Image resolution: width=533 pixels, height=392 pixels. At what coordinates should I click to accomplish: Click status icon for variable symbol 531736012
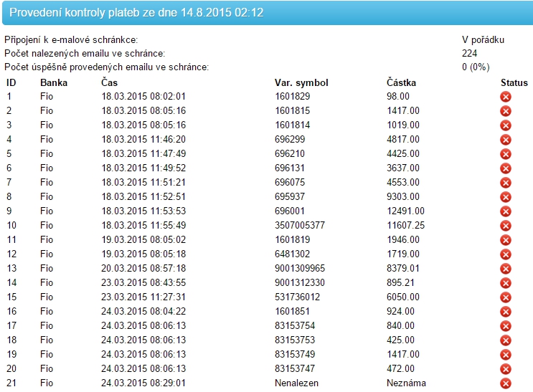[x=505, y=297]
